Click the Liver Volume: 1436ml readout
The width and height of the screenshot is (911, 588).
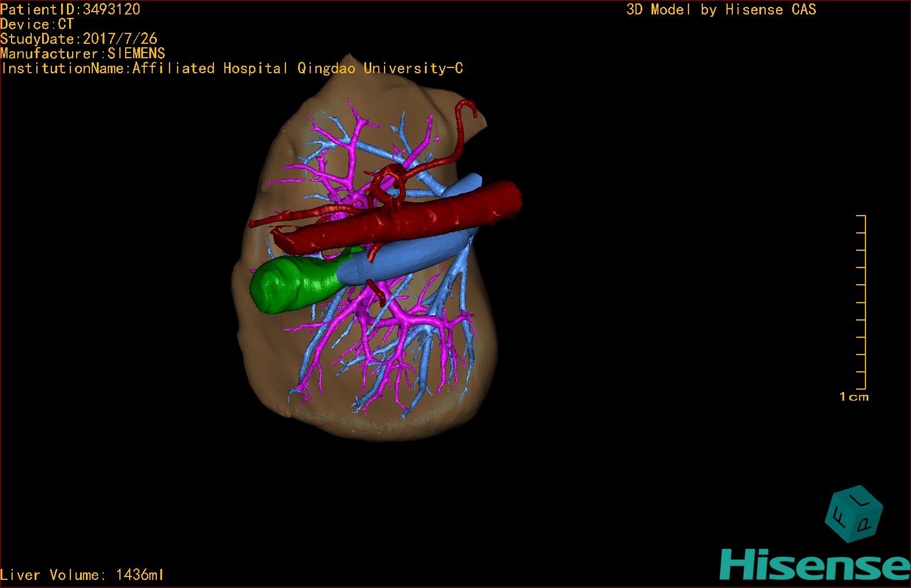pos(82,575)
